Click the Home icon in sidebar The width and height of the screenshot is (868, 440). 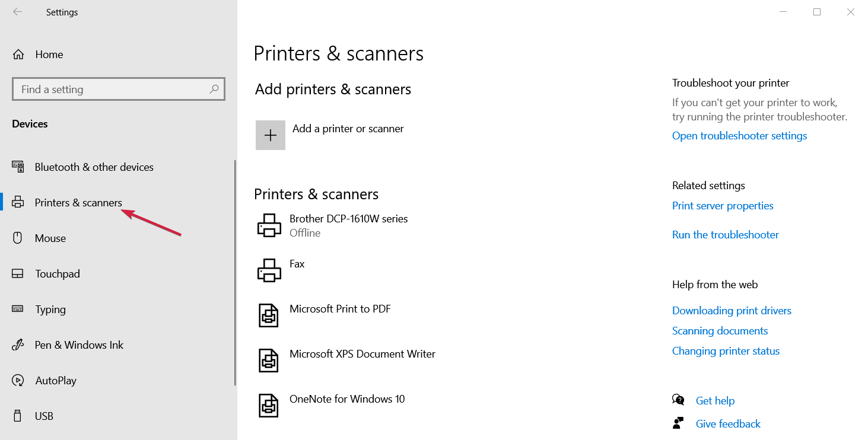18,55
